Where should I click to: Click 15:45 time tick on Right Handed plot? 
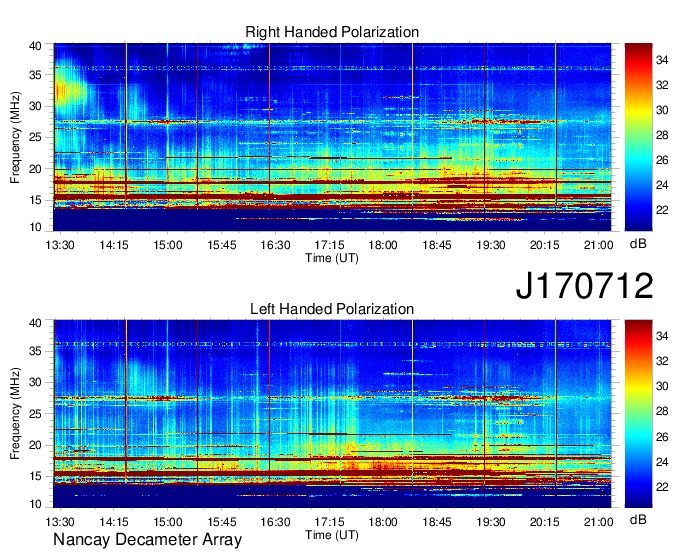tap(222, 245)
